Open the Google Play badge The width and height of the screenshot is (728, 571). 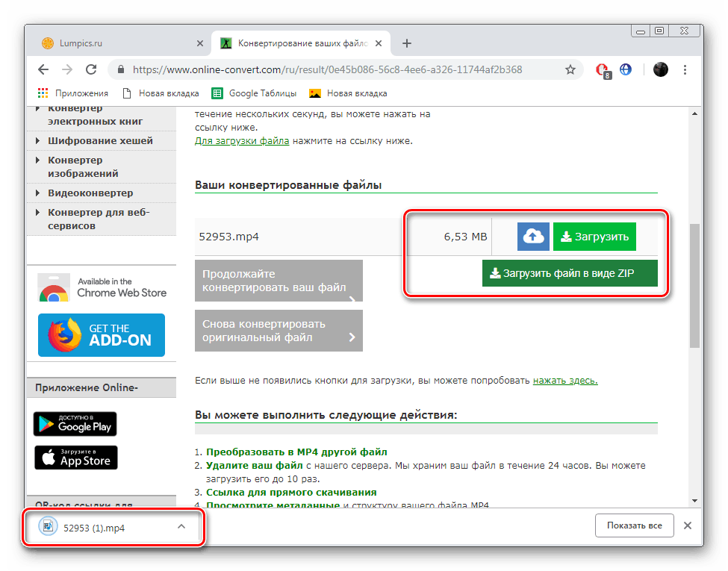(75, 424)
